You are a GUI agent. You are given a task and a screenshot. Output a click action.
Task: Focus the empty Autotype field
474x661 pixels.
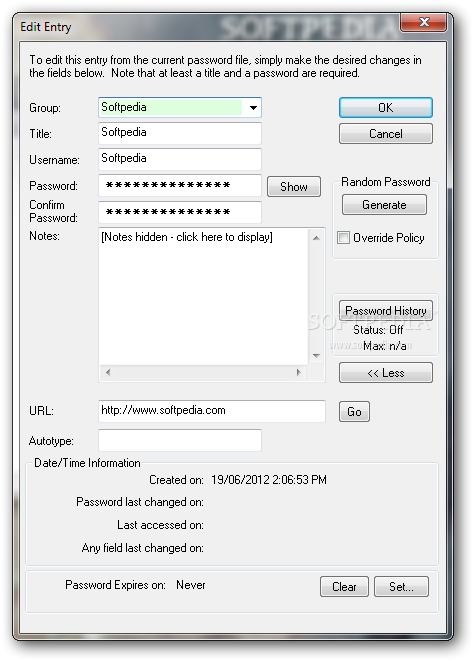pyautogui.click(x=180, y=441)
